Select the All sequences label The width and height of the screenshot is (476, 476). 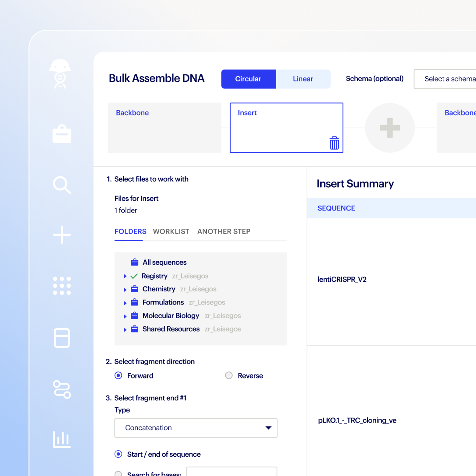pyautogui.click(x=164, y=262)
